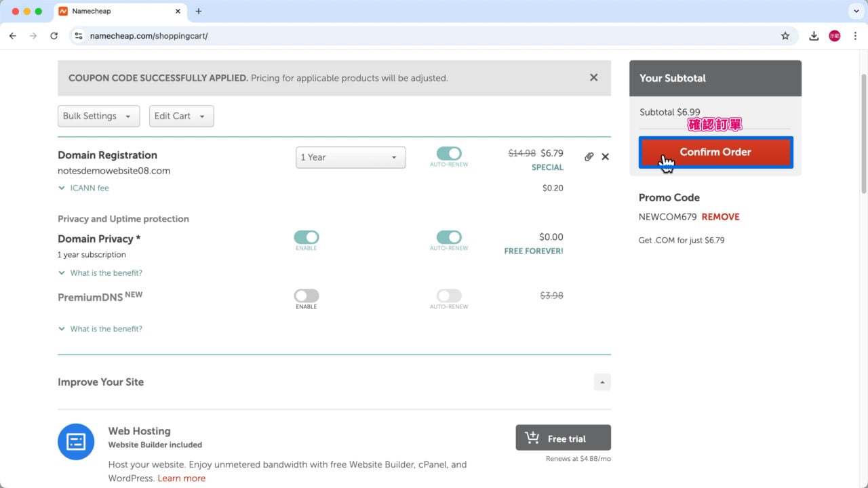Click the blue Web Hosting builder icon
The height and width of the screenshot is (488, 868).
76,441
